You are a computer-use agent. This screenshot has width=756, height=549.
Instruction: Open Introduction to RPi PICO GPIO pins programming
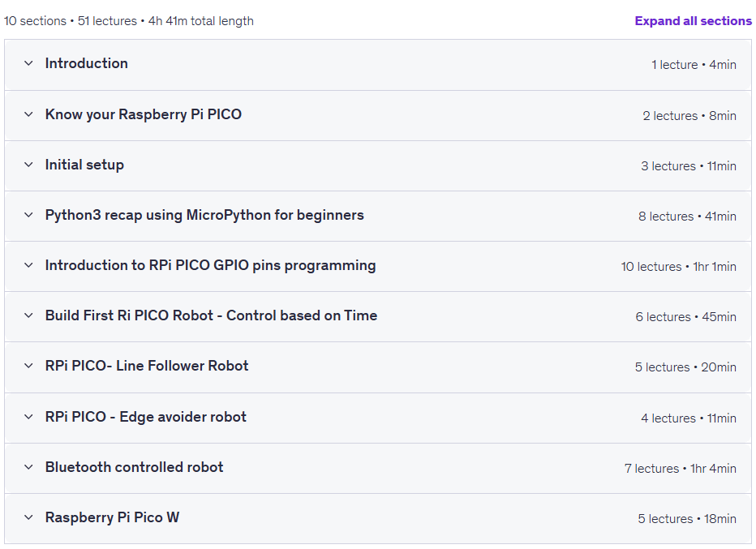[x=210, y=265]
